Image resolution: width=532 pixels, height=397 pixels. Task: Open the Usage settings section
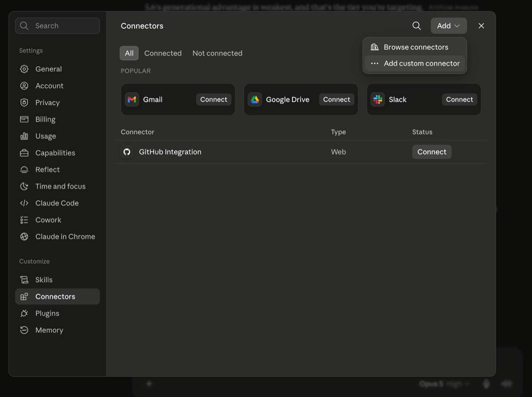point(57,136)
